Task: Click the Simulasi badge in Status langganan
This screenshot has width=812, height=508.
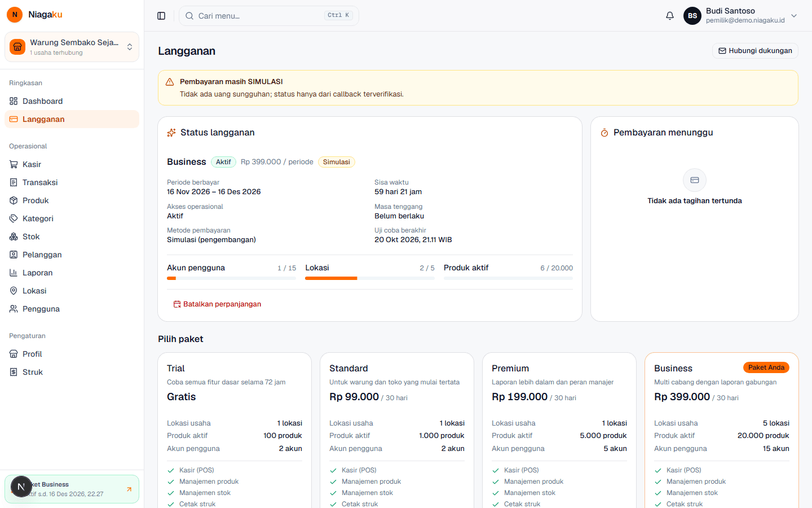Action: [x=337, y=162]
